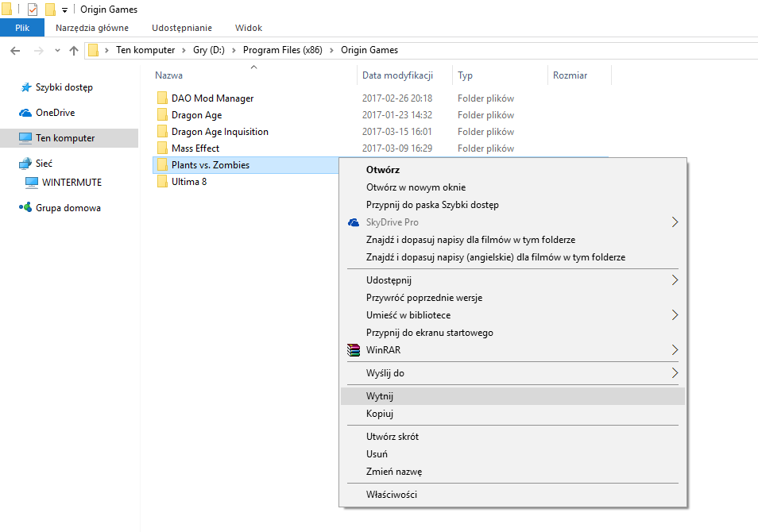This screenshot has height=532, width=758.
Task: Click Gry (D:) in the address path
Action: (x=209, y=50)
